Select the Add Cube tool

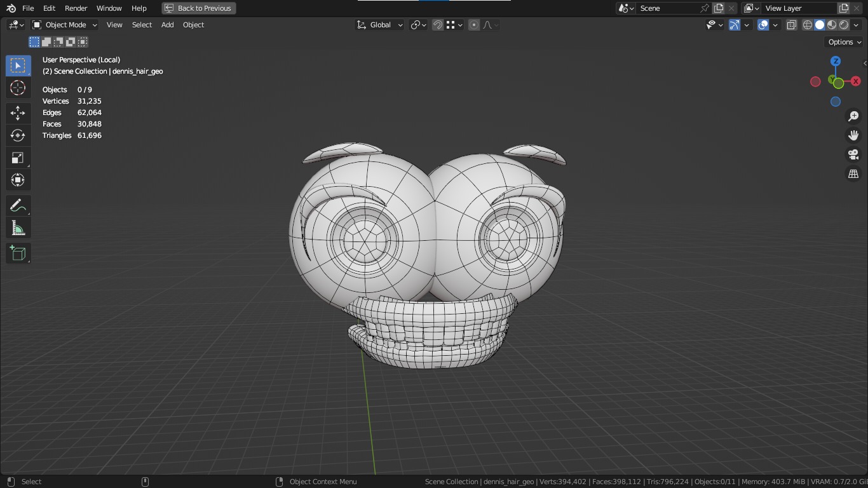click(x=18, y=254)
